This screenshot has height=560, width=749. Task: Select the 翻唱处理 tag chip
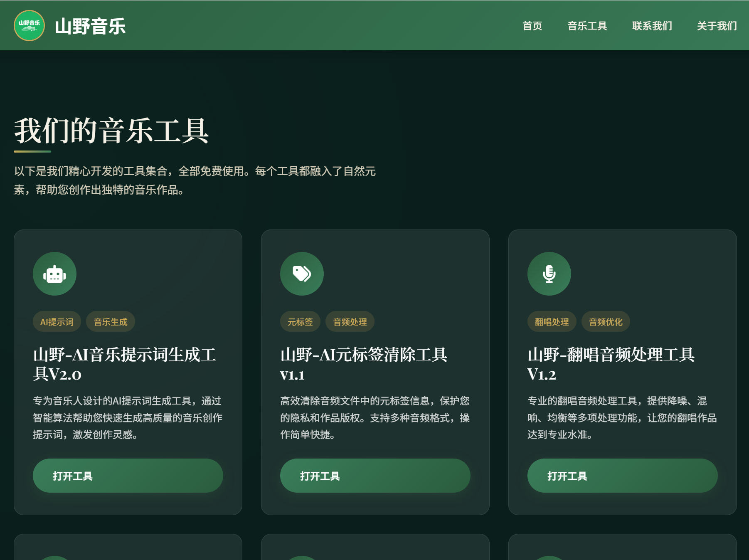[x=552, y=321]
